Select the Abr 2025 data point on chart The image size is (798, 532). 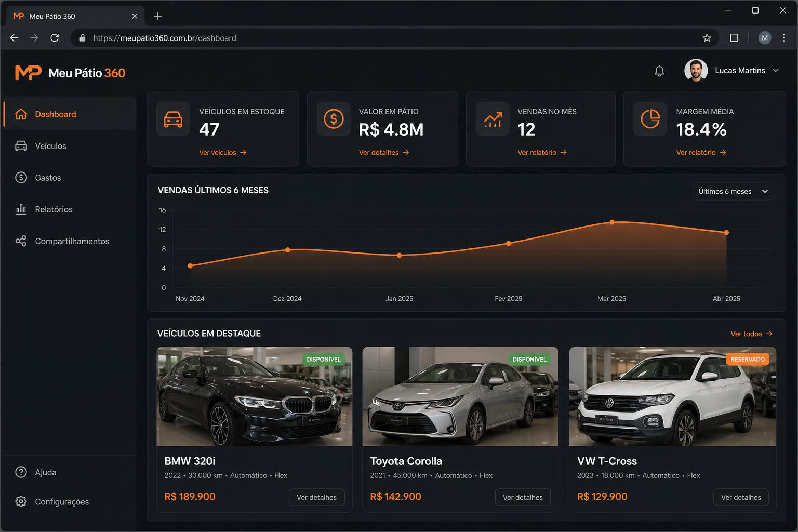coord(726,233)
